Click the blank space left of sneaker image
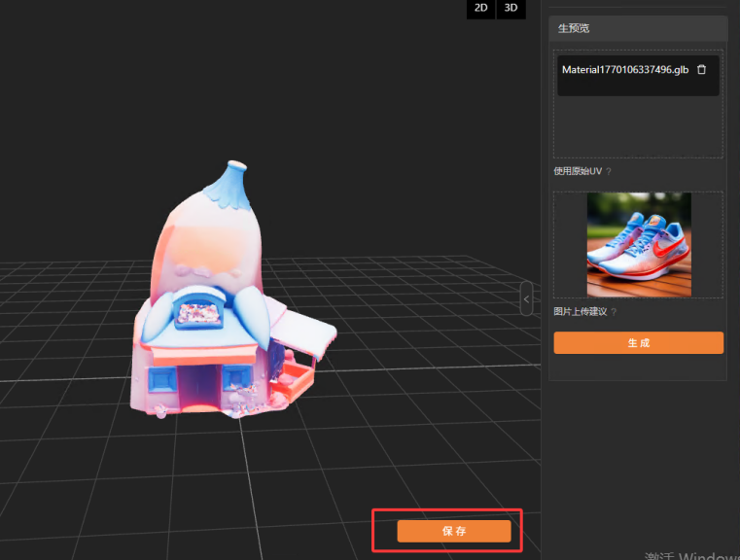 (570, 244)
